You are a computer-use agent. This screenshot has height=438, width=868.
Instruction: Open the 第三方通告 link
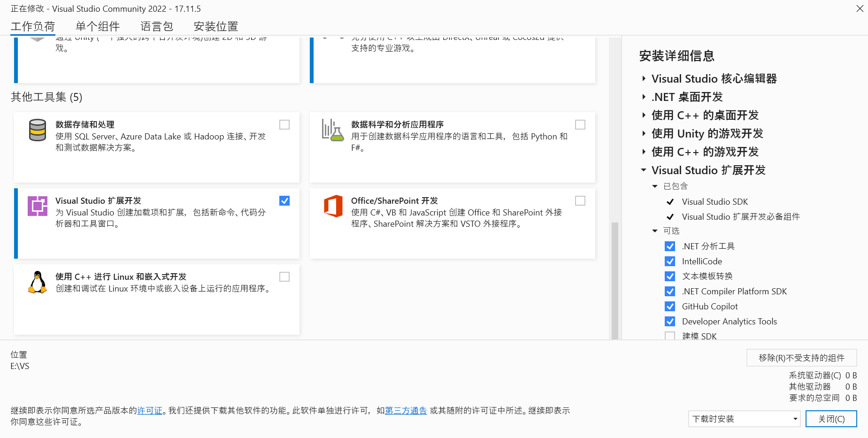(x=406, y=410)
